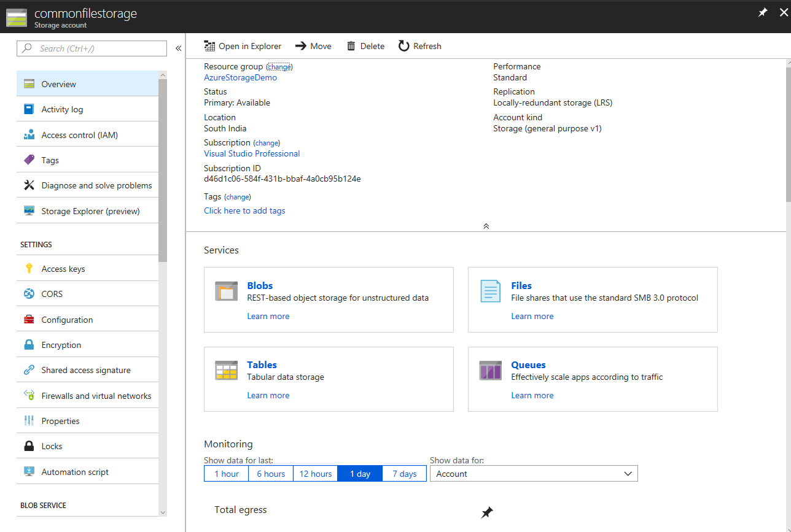Click here to add tags link
This screenshot has width=791, height=532.
[x=244, y=210]
